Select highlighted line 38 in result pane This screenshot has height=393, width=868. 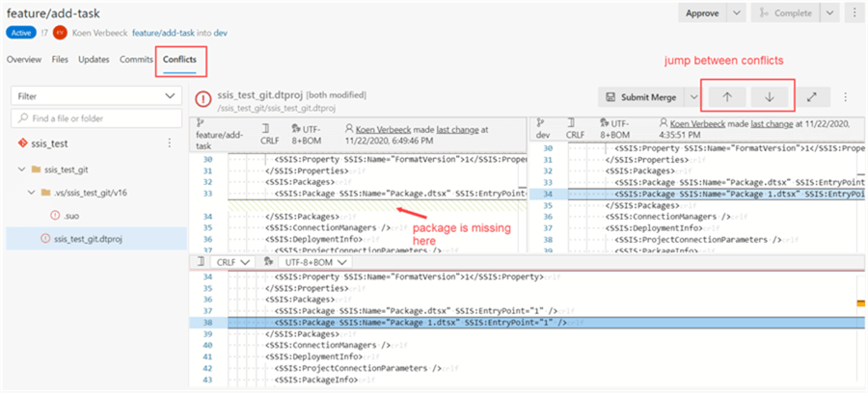coord(526,323)
